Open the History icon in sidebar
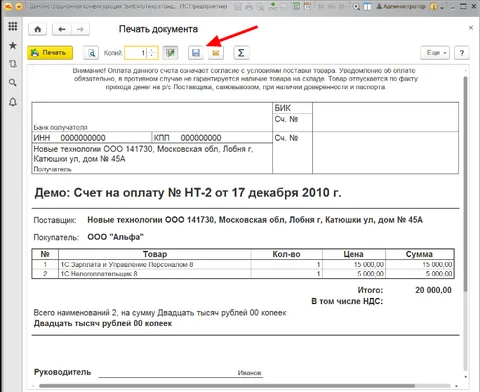The image size is (480, 392). pos(13,64)
